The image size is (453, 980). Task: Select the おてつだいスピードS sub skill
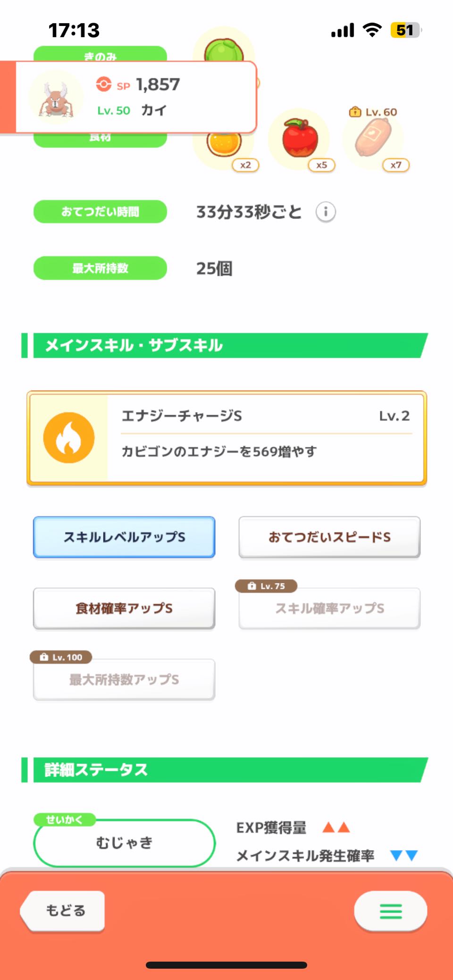[x=329, y=537]
